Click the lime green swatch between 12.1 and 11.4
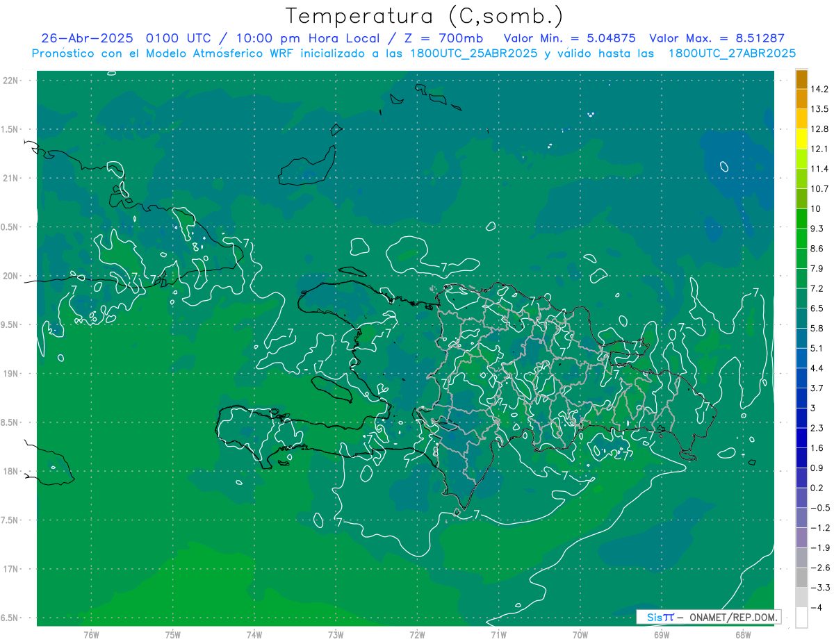834x644 pixels. pyautogui.click(x=801, y=159)
